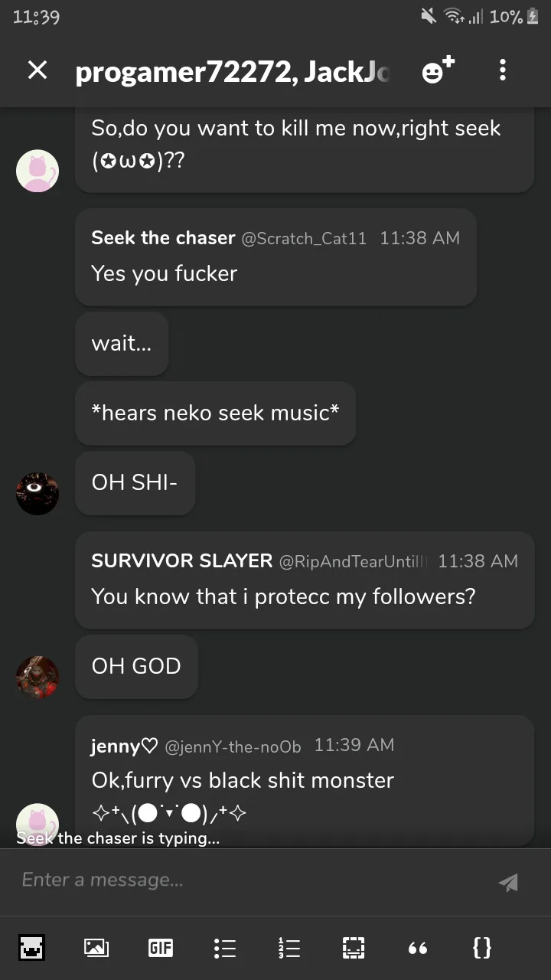Tap the pink cat avatar near the top
Screen dimensions: 551x980
[37, 170]
